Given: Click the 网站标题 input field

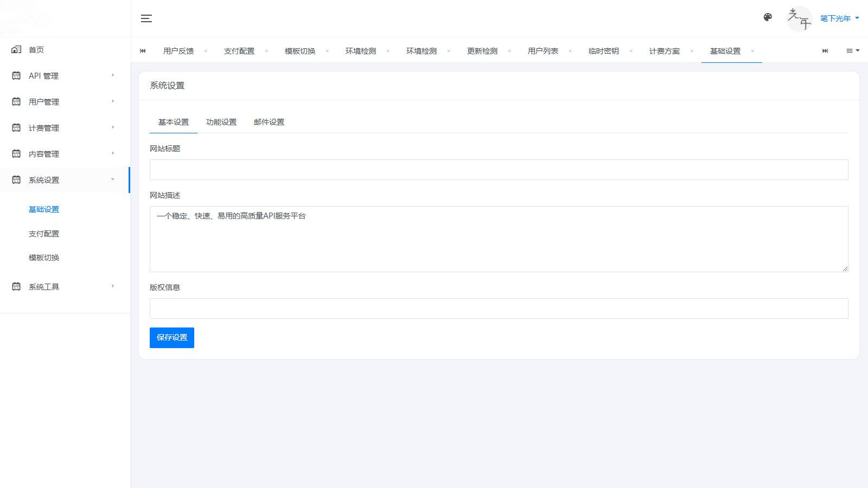Looking at the screenshot, I should point(499,170).
